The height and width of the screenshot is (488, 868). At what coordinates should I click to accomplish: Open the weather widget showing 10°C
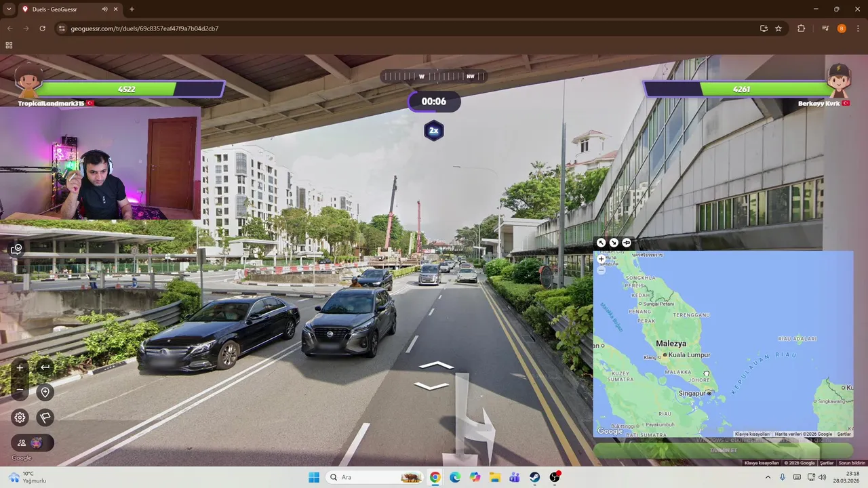[27, 477]
